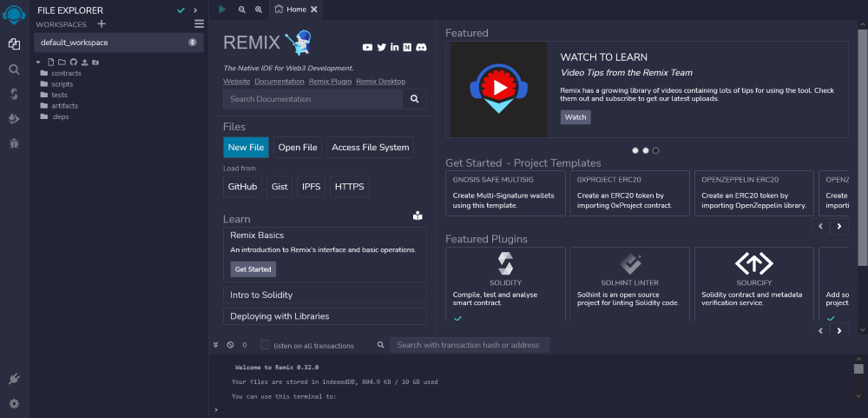The image size is (868, 418).
Task: Open the LearnEth icon beside Learn
Action: tap(418, 216)
